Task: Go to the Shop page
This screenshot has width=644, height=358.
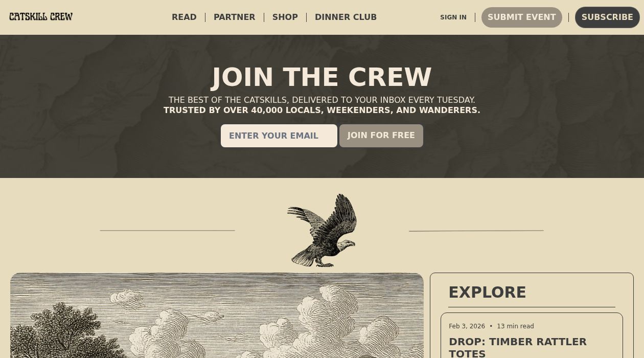Action: 285,17
